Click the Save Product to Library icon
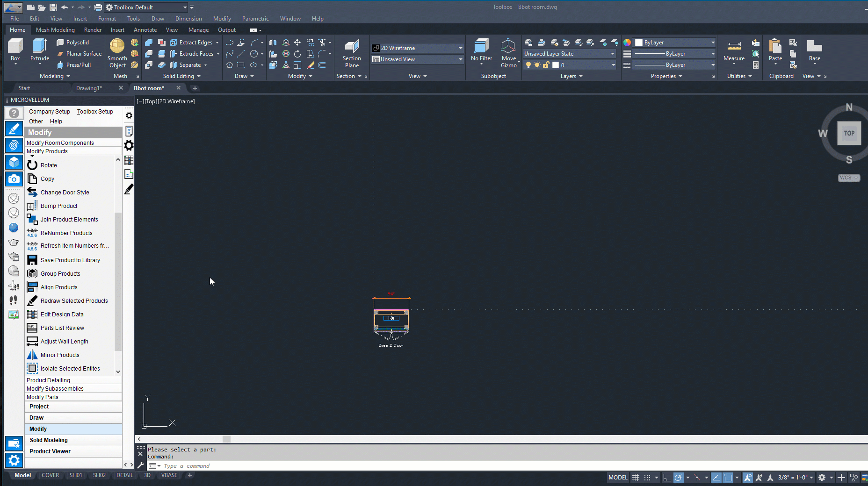The height and width of the screenshot is (486, 868). [32, 260]
